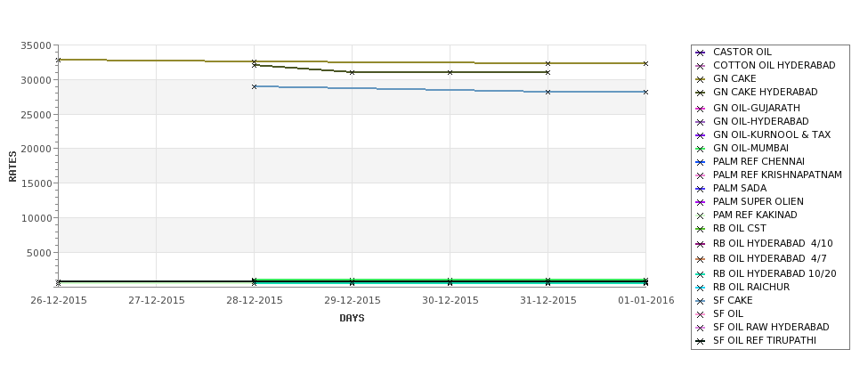Screen dimensions: 868x382
Task: Click the SF OIL REF TIRUPATHI marker
Action: click(x=701, y=341)
